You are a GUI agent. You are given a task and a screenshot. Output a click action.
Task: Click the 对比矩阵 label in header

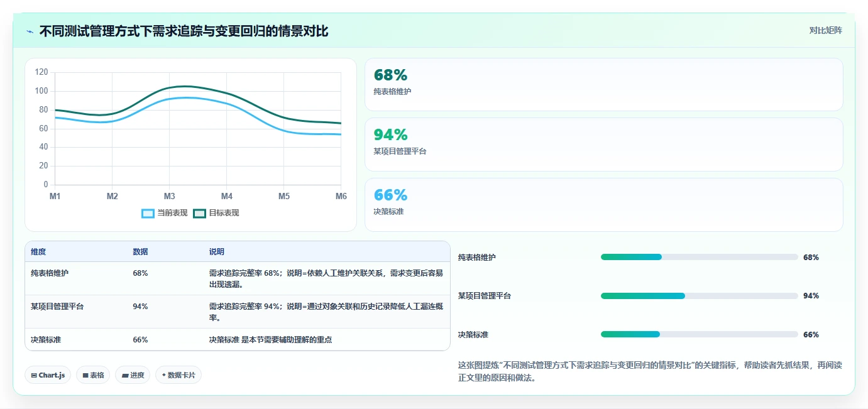pos(825,30)
